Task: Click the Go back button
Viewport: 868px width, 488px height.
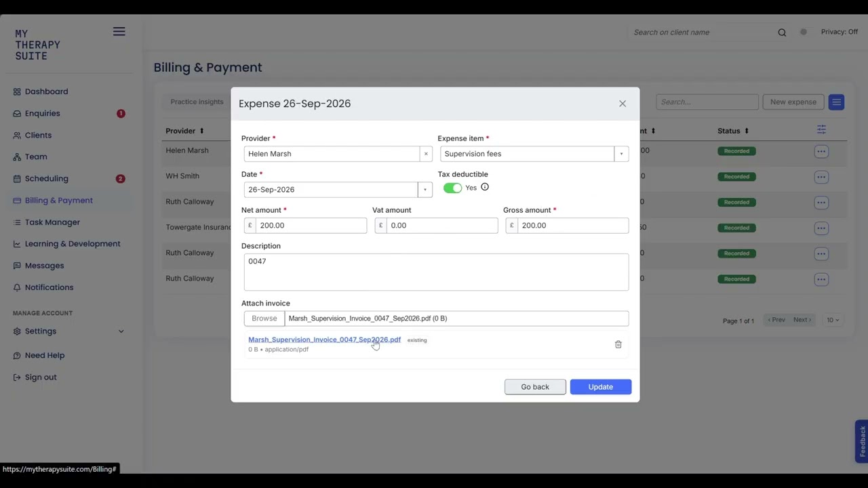Action: pos(535,387)
